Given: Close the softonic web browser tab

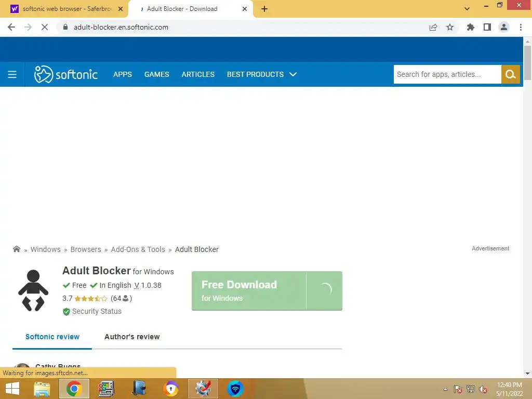Looking at the screenshot, I should 121,9.
